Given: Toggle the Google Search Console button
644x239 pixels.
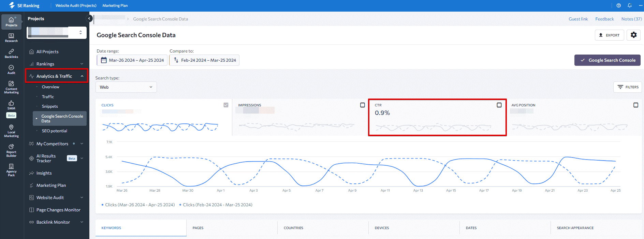Looking at the screenshot, I should click(608, 60).
